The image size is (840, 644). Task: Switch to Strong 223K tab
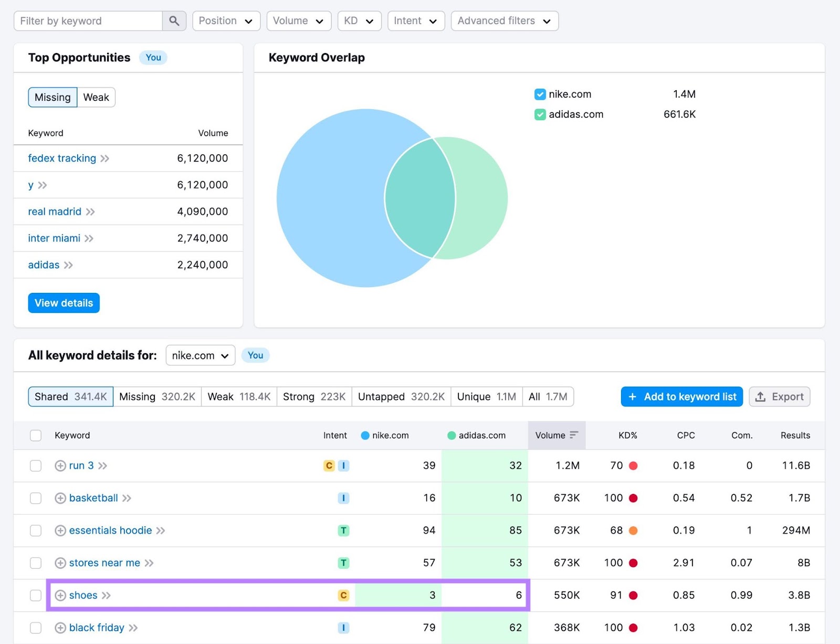click(x=314, y=397)
